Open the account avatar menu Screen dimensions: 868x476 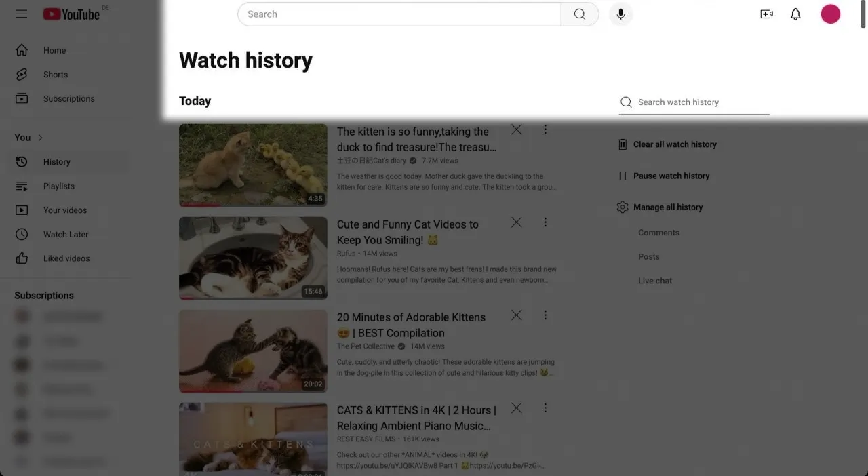830,14
